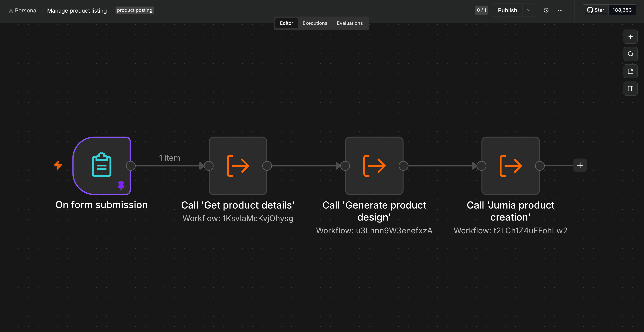Image resolution: width=644 pixels, height=332 pixels.
Task: Click the product posting tag
Action: point(135,10)
